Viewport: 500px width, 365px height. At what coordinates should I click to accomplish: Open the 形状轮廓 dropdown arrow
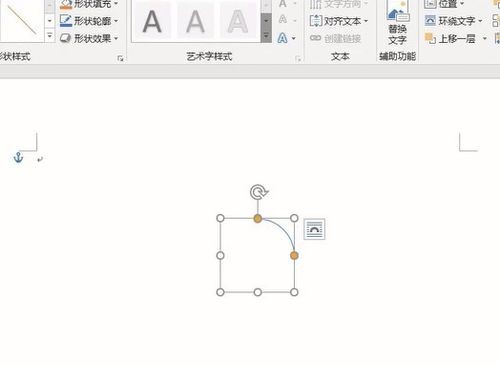pyautogui.click(x=116, y=21)
